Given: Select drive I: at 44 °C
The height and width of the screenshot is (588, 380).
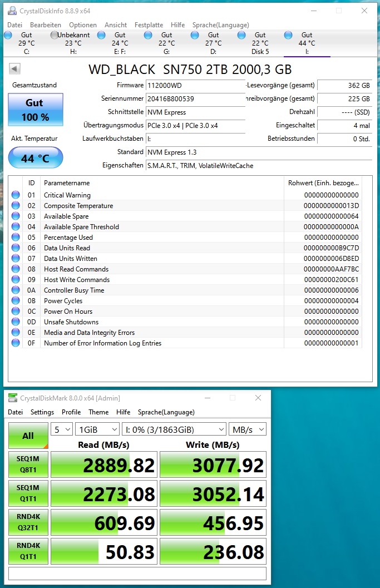Looking at the screenshot, I should 307,43.
